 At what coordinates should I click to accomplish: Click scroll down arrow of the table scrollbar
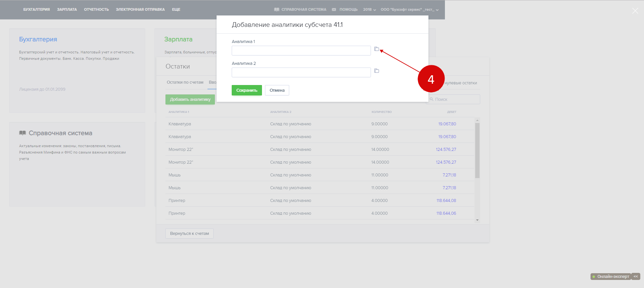[477, 220]
